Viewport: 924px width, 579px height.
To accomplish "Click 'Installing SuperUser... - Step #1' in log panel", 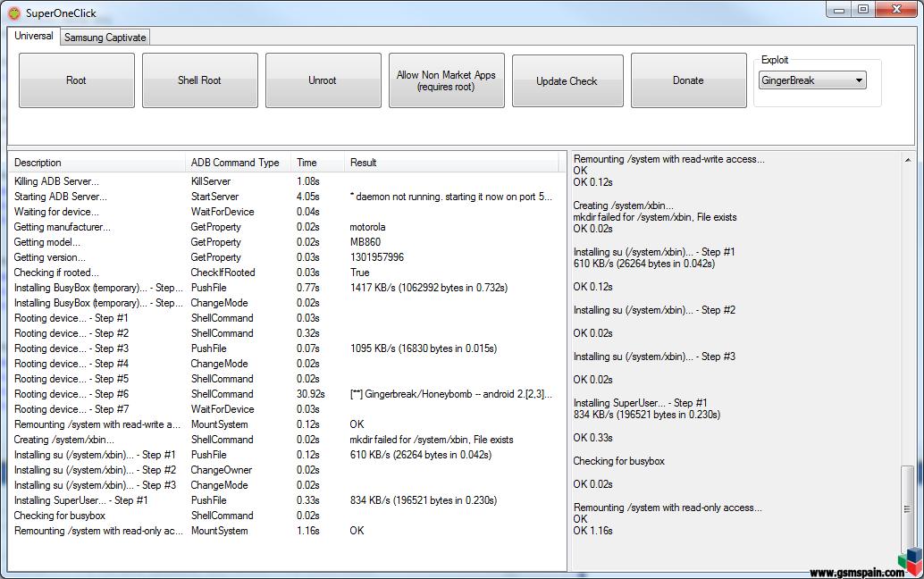I will click(640, 403).
